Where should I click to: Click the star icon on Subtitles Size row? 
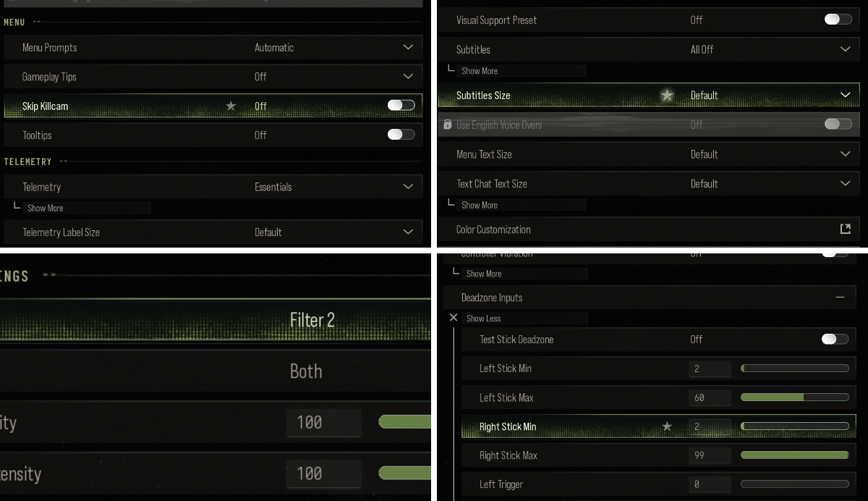tap(667, 95)
